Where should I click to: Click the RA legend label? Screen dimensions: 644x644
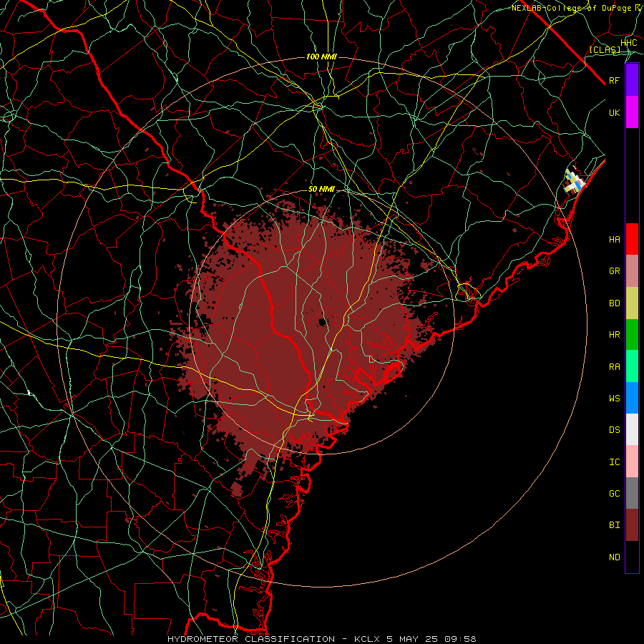(x=615, y=367)
